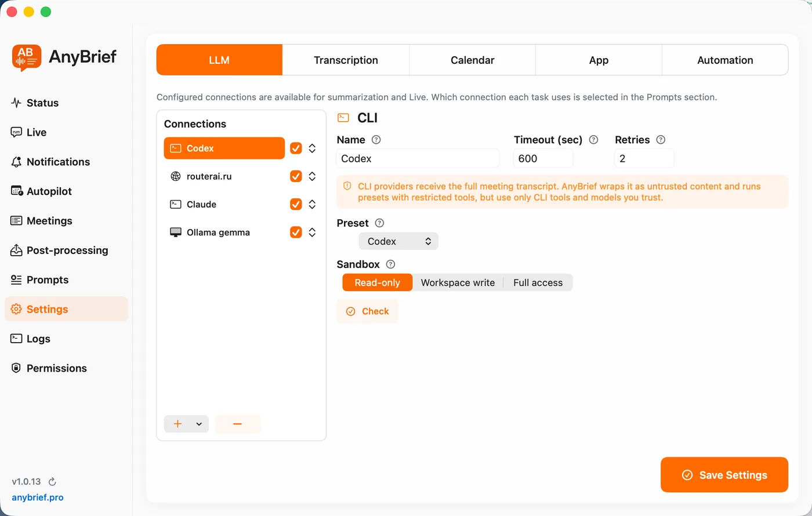812x516 pixels.
Task: Click the help icon next to Sandbox
Action: (390, 264)
